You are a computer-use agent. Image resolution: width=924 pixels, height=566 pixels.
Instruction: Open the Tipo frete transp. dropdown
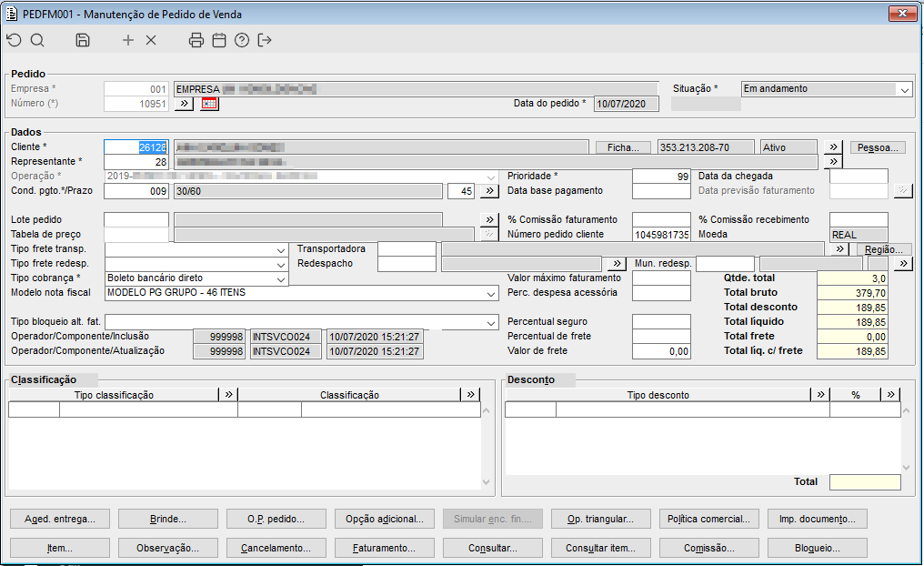pyautogui.click(x=279, y=249)
